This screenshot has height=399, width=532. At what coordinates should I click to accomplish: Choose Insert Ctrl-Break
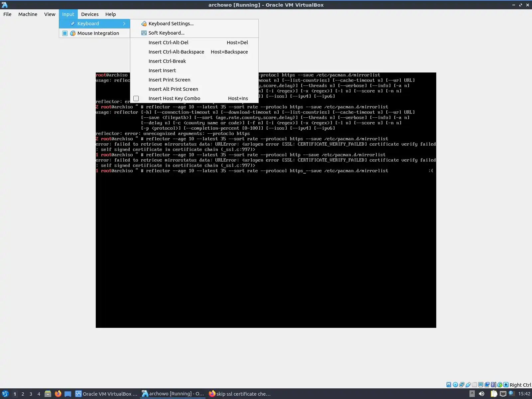pyautogui.click(x=194, y=61)
